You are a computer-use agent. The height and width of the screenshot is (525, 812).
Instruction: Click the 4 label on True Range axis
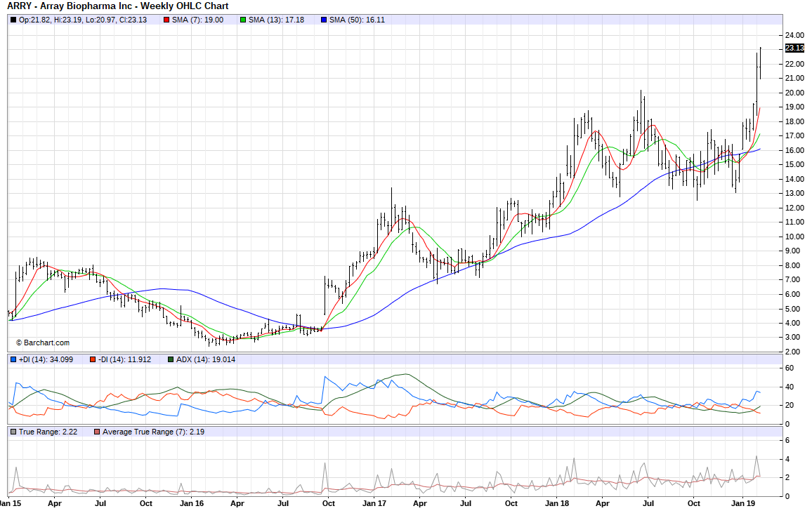click(x=787, y=459)
